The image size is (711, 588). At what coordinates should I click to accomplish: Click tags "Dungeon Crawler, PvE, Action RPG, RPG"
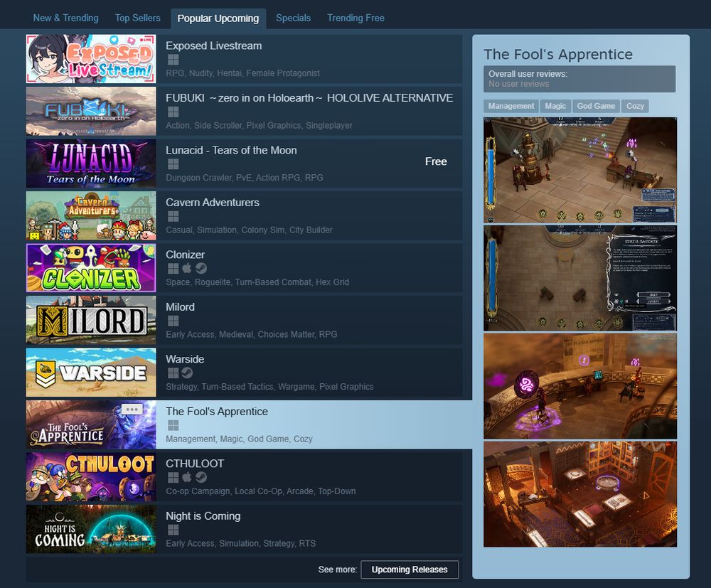[245, 178]
